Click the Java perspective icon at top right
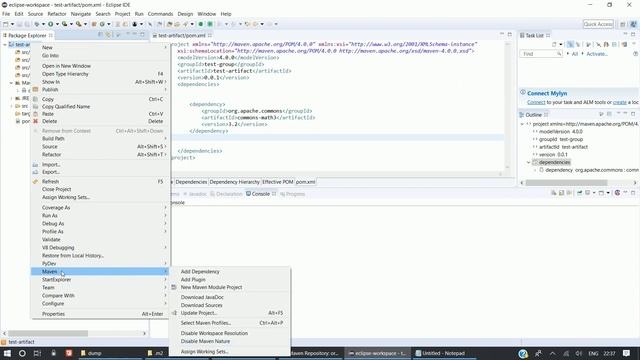Screen dimensions: 640x360 pyautogui.click(x=633, y=24)
